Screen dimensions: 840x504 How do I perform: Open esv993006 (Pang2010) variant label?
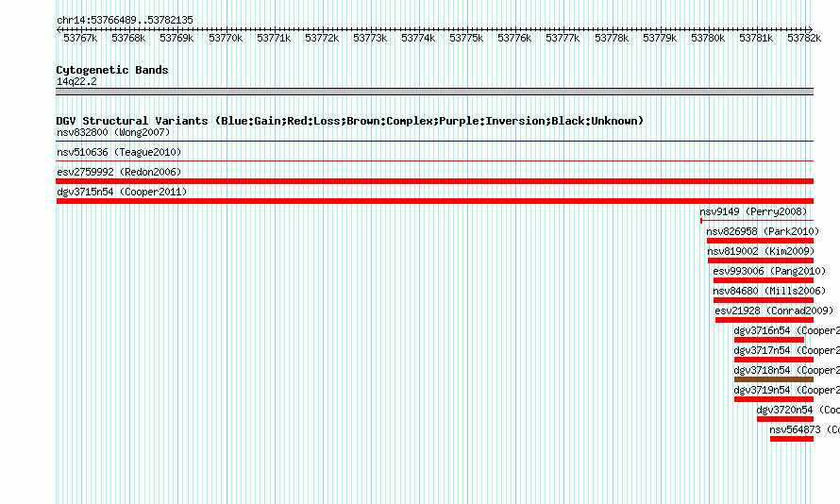coord(769,271)
